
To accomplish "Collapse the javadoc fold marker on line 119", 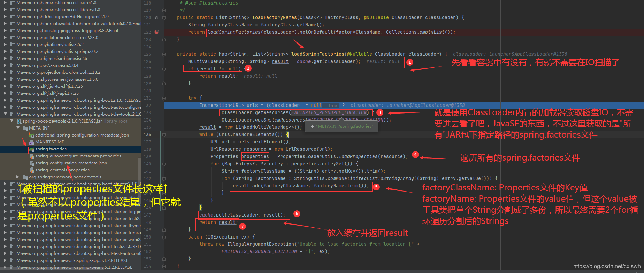I will click(x=164, y=10).
